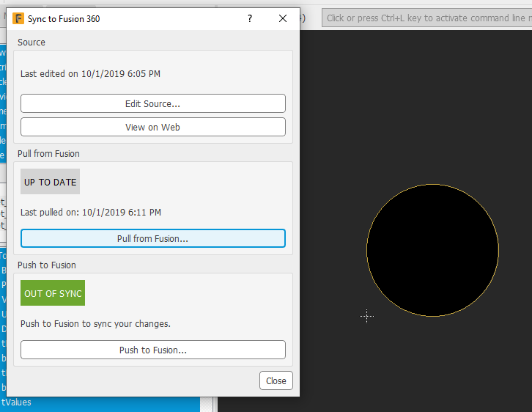The width and height of the screenshot is (532, 412).
Task: Open the dialog's question mark help button
Action: pyautogui.click(x=250, y=19)
